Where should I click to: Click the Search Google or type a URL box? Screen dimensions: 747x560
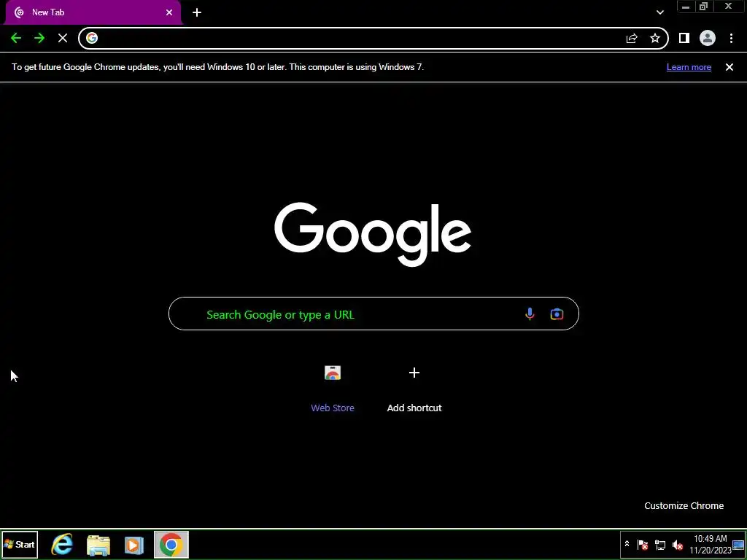pyautogui.click(x=373, y=314)
